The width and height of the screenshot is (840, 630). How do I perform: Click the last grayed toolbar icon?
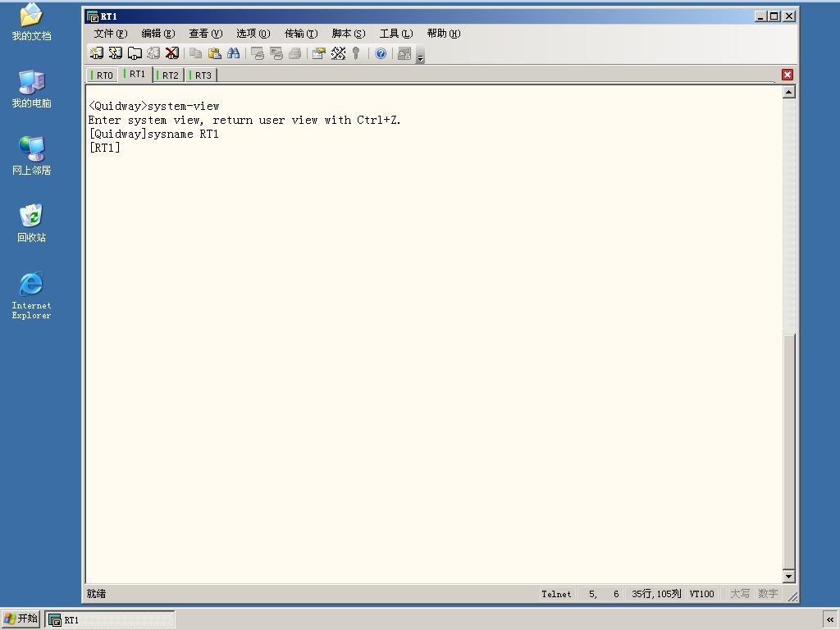(x=404, y=53)
